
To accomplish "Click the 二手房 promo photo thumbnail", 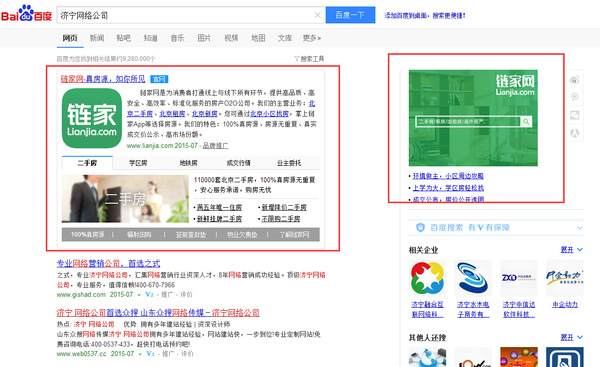I will pyautogui.click(x=125, y=199).
